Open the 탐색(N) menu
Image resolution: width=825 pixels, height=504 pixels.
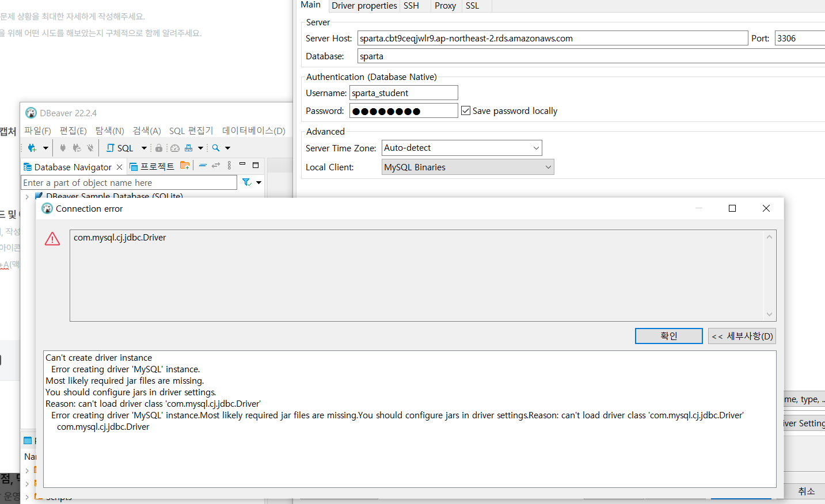click(x=109, y=131)
